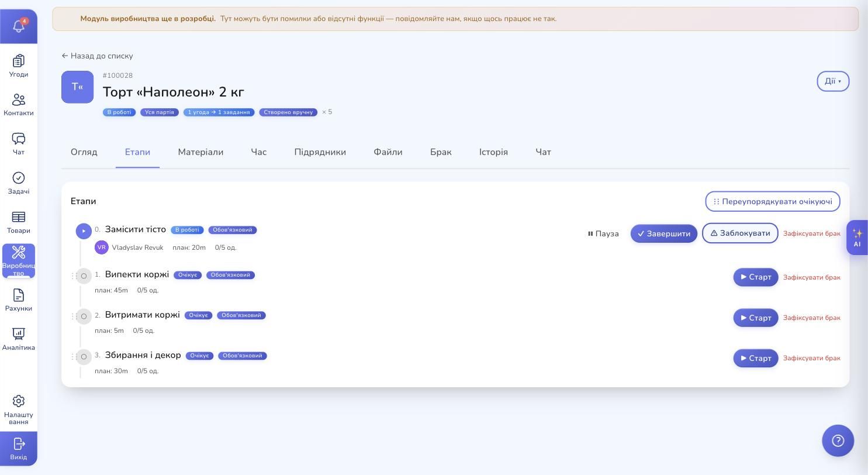Open Товари in the sidebar
This screenshot has height=475, width=868.
[x=19, y=222]
